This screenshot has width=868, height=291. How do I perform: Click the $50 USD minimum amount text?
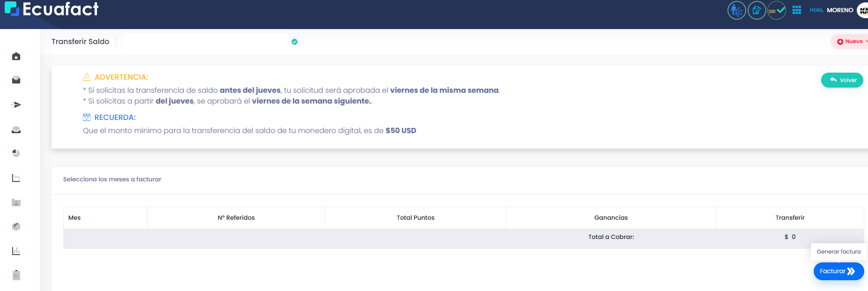(401, 131)
